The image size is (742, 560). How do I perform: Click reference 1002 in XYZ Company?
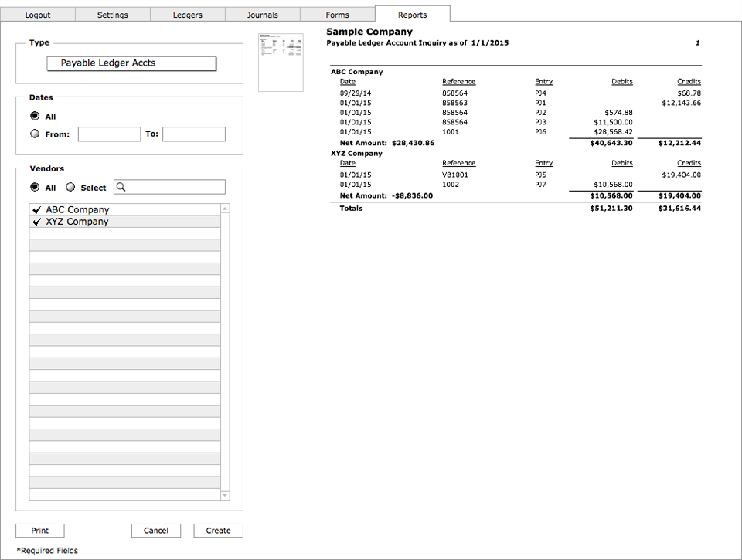click(x=451, y=185)
